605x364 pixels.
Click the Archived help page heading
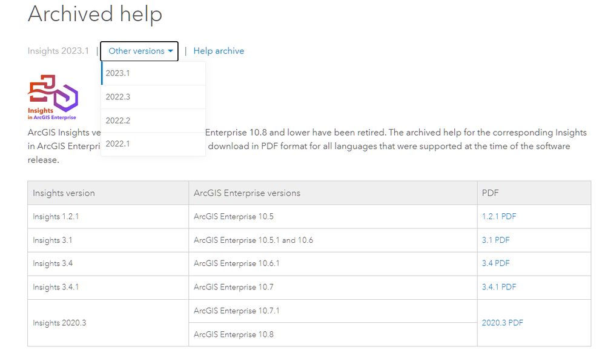click(95, 14)
